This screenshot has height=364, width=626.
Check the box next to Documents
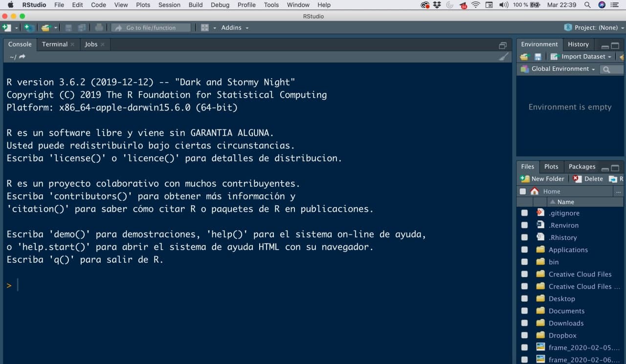click(524, 311)
